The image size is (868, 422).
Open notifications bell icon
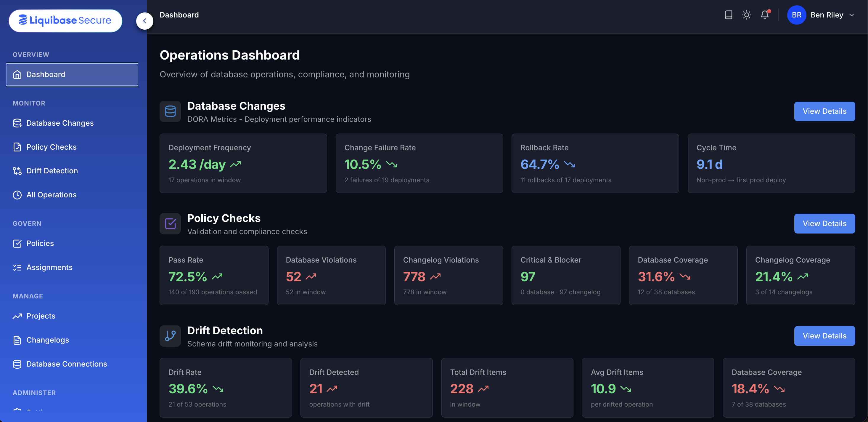[x=765, y=15]
